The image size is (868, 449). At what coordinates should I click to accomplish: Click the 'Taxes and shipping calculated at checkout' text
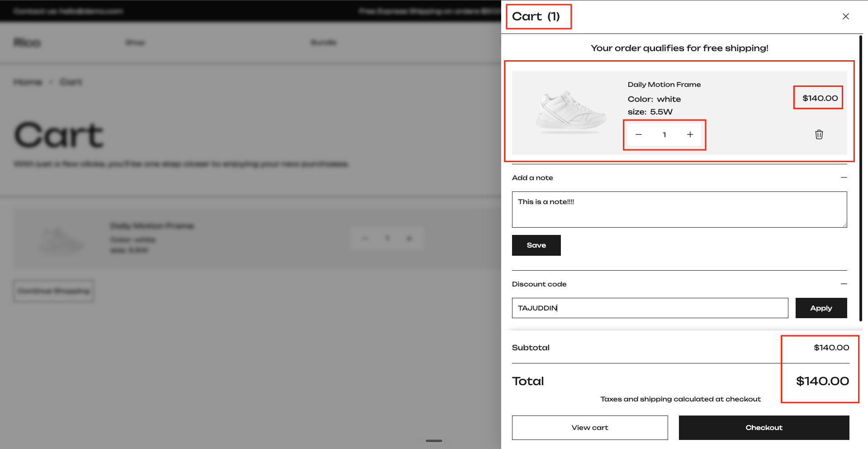pos(680,399)
